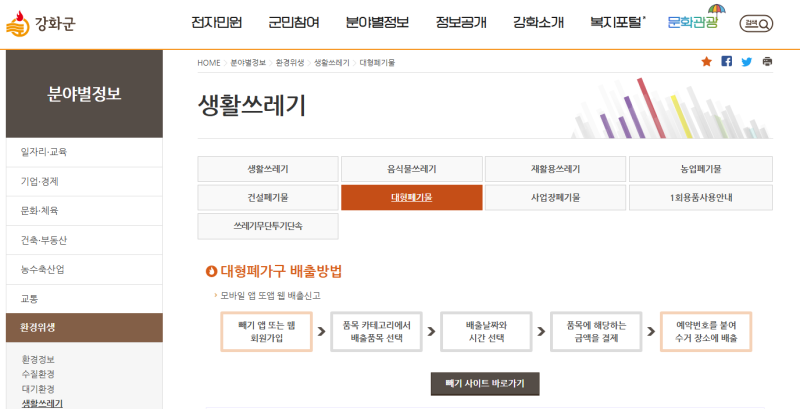Open 수질환경 sidebar submenu link

38,374
